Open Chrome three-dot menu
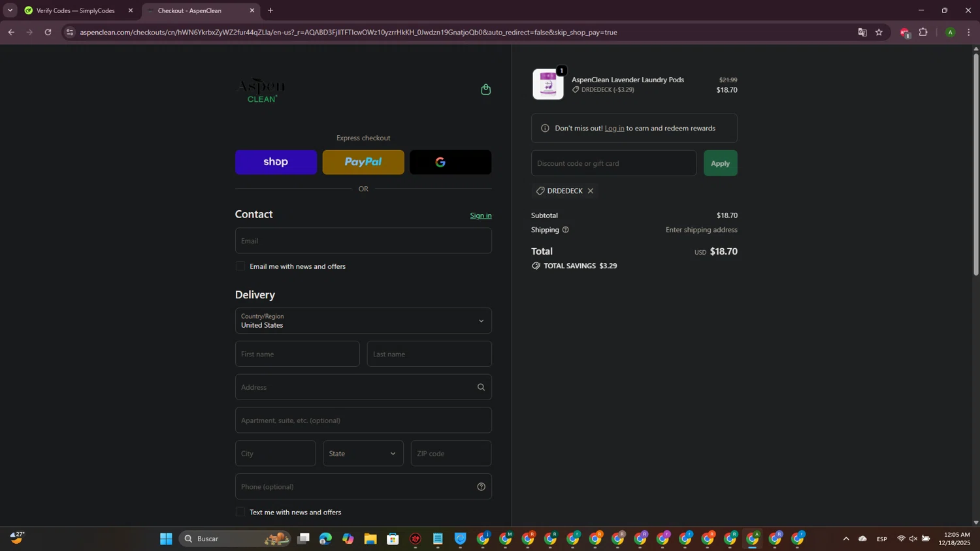 969,32
